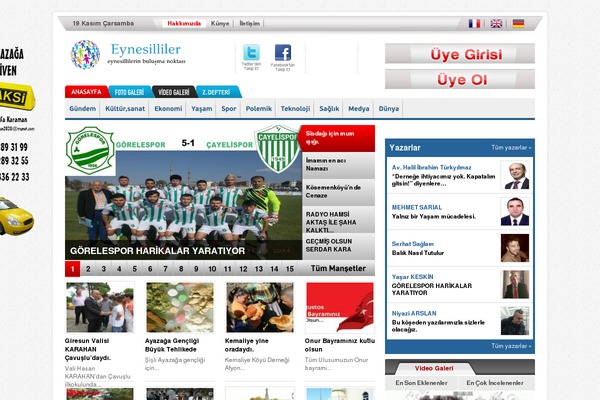Viewport: 600px width, 400px height.
Task: Click the Çayelispor club crest
Action: [x=277, y=149]
